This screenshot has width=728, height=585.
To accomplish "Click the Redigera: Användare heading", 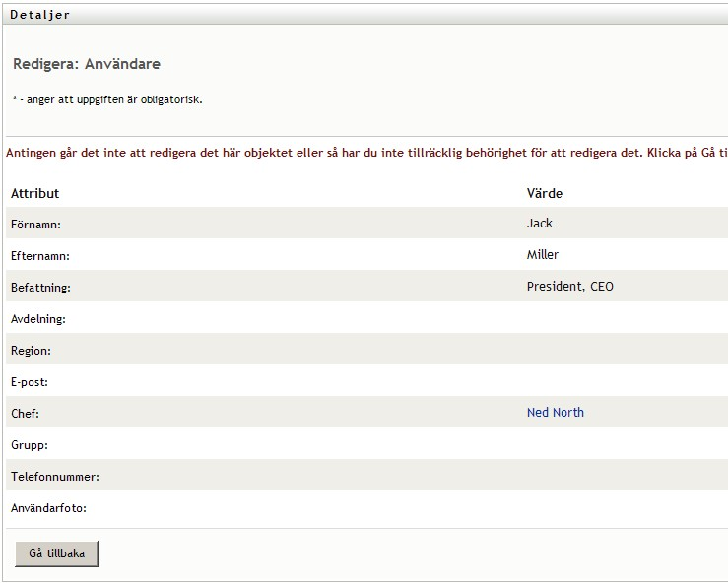I will (87, 64).
